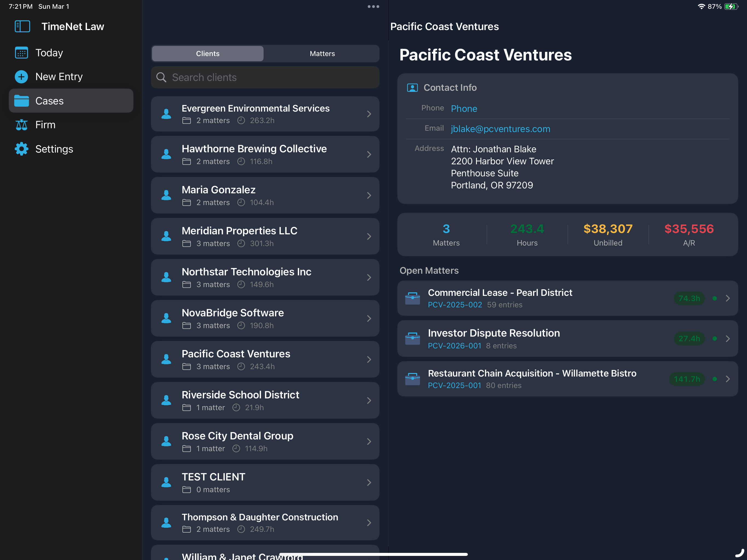Open Evergreen Environmental Services client
Image resolution: width=747 pixels, height=560 pixels.
[x=265, y=114]
